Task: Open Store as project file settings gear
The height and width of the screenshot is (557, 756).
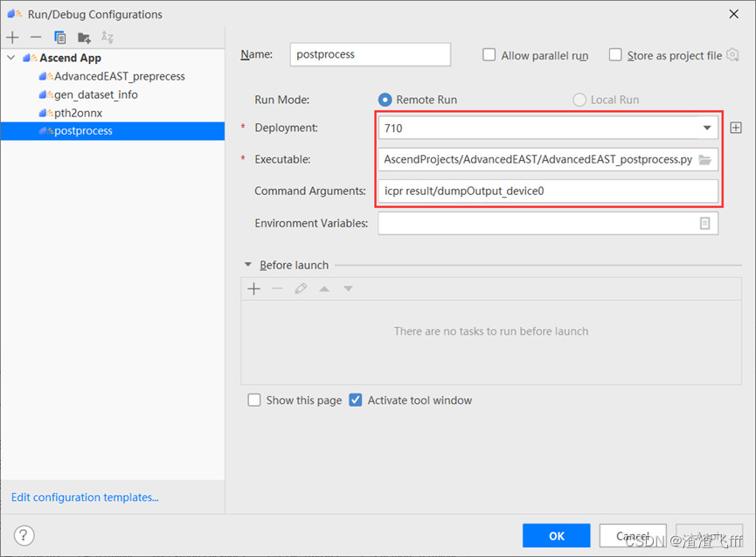Action: 733,55
